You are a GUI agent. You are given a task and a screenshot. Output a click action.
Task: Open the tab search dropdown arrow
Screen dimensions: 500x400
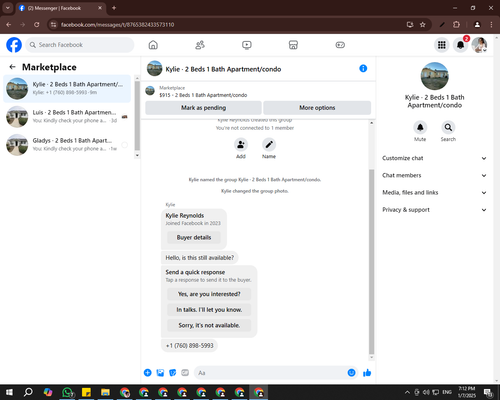pos(7,8)
